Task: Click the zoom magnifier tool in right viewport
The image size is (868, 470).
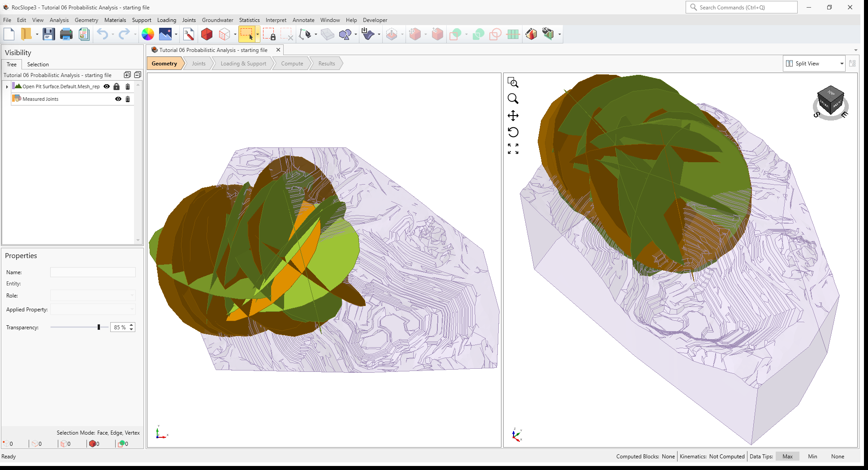Action: coord(513,99)
